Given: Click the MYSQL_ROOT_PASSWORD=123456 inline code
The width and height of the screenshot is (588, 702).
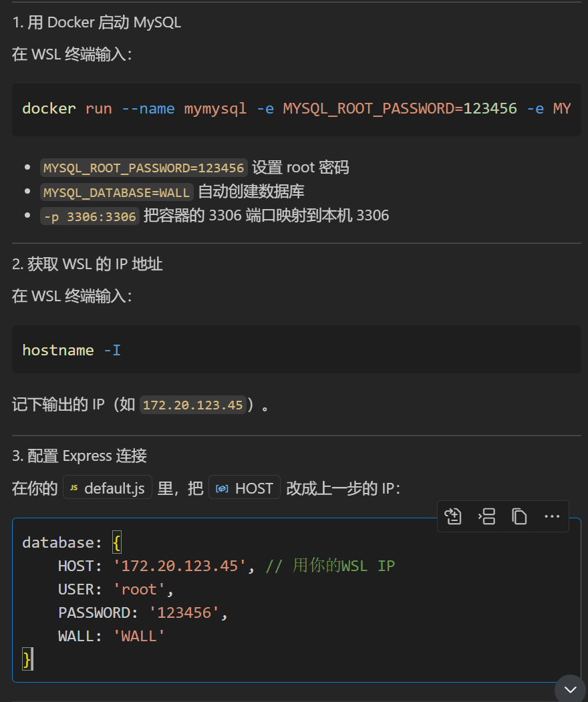Looking at the screenshot, I should click(x=144, y=168).
